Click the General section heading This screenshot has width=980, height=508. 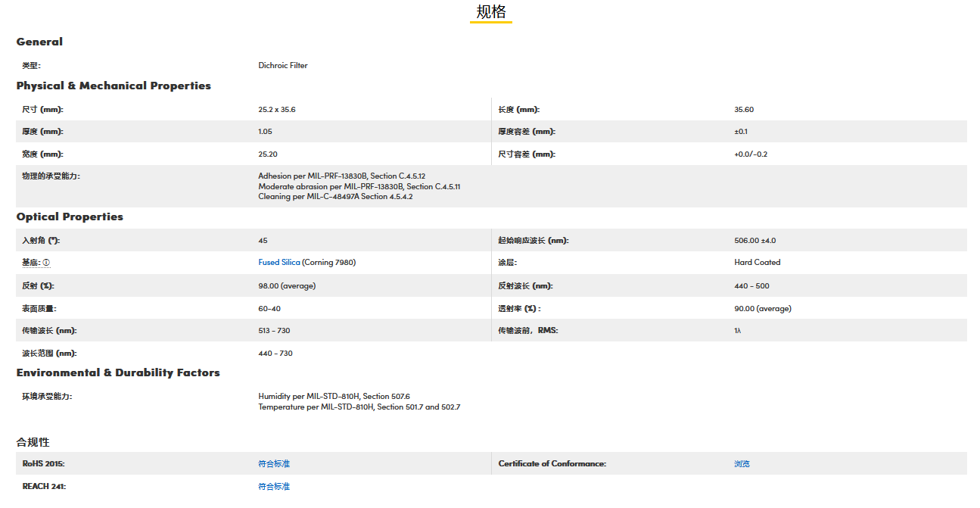[x=39, y=42]
